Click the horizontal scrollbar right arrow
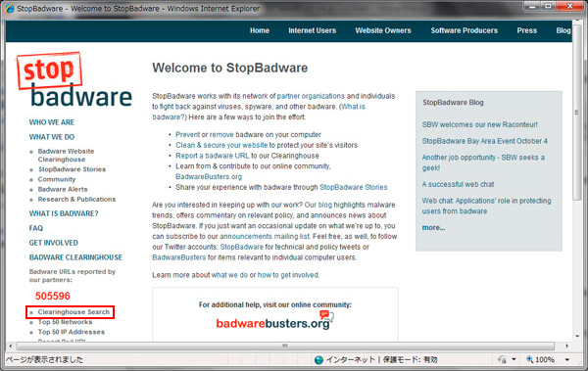The image size is (588, 371). pos(566,346)
